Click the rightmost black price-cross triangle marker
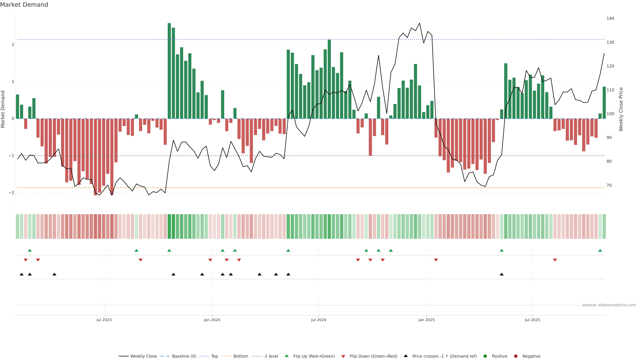This screenshot has width=644, height=362. click(501, 274)
